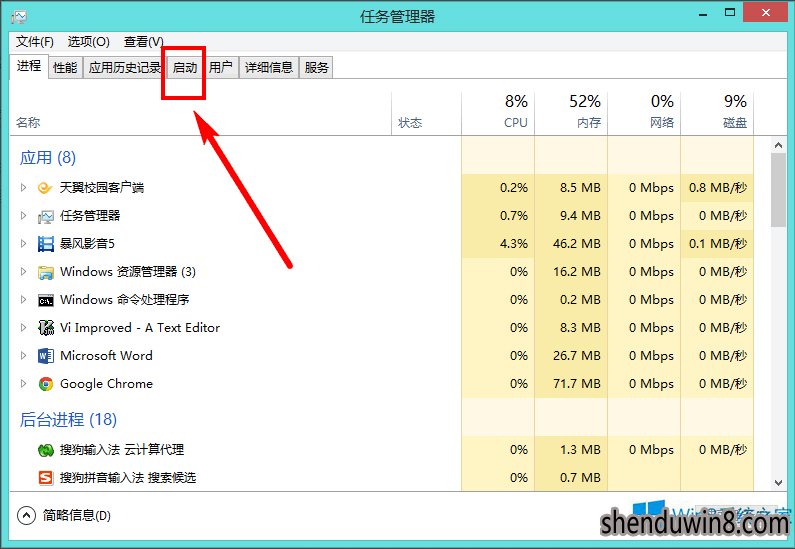Switch to the 详细信息 tab
The height and width of the screenshot is (549, 795).
point(269,67)
